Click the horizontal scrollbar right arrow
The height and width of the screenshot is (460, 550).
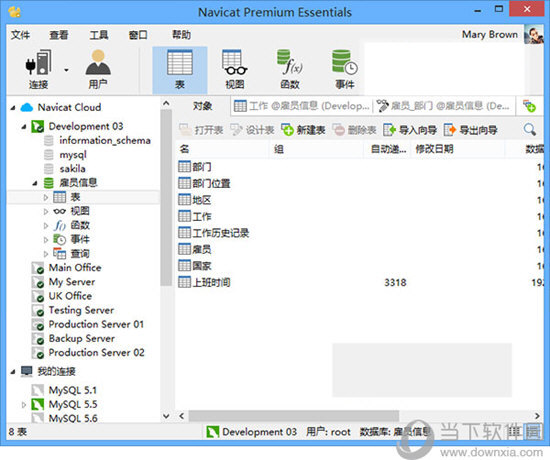[x=537, y=416]
